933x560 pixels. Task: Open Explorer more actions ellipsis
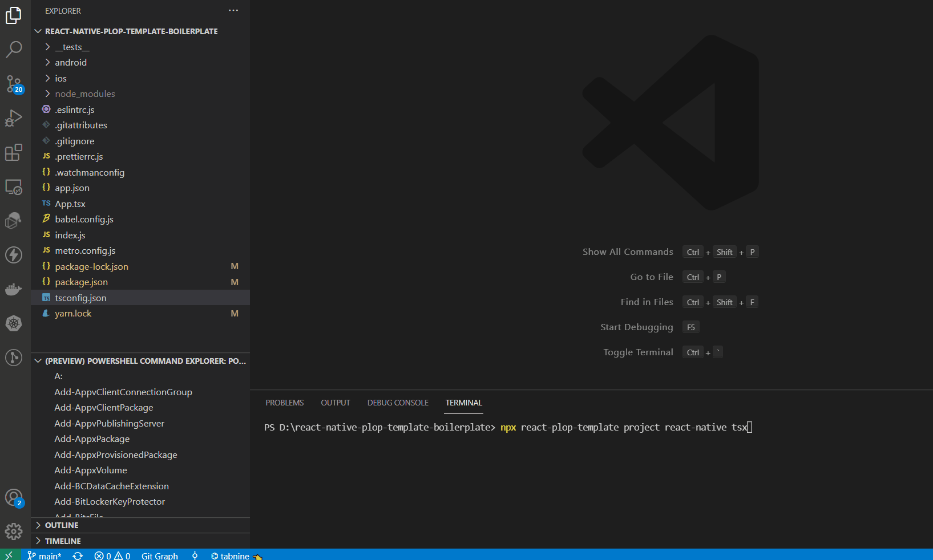pyautogui.click(x=233, y=10)
